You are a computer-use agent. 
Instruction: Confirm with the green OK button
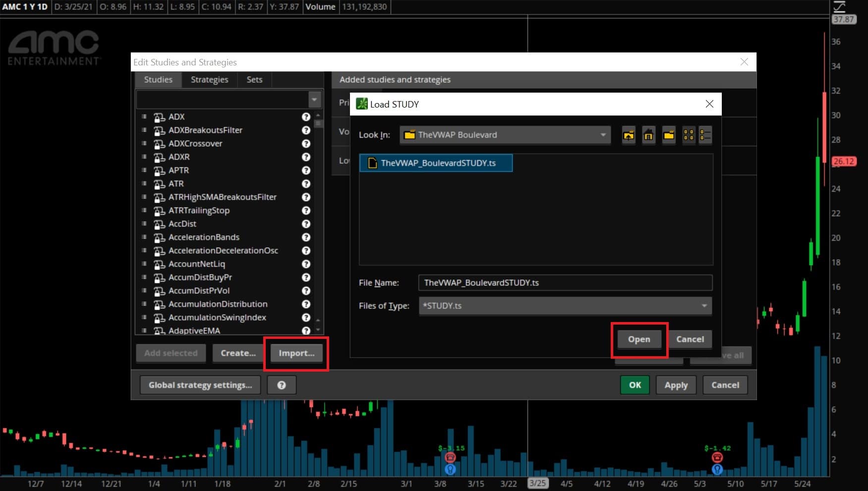click(635, 385)
